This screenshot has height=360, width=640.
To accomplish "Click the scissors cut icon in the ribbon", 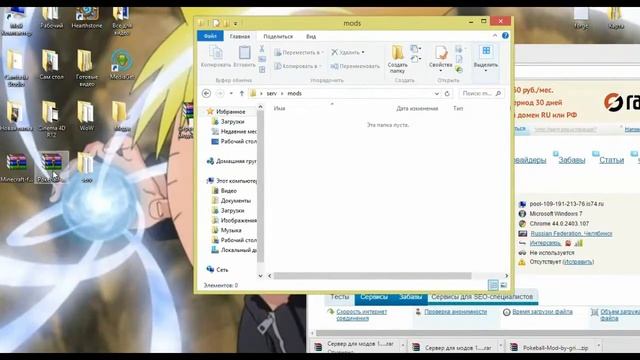I will 262,49.
